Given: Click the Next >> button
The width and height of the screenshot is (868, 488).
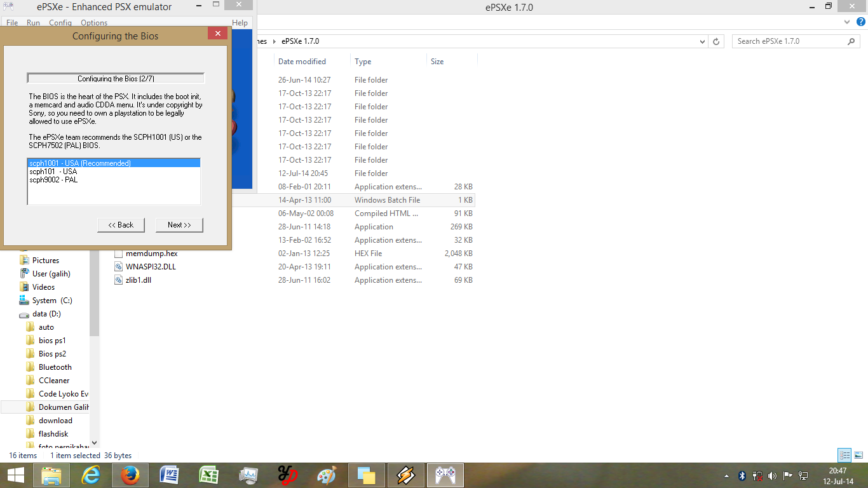Looking at the screenshot, I should click(x=179, y=225).
